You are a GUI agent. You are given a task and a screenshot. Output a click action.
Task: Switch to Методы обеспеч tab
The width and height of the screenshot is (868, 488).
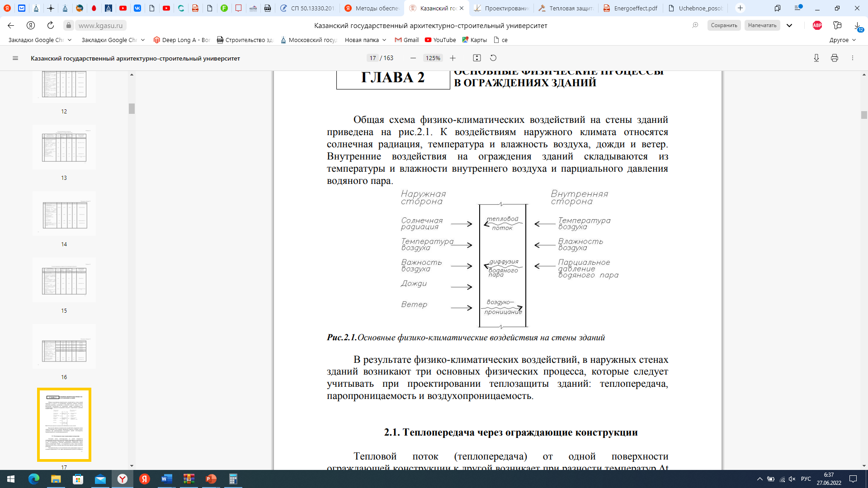point(373,8)
